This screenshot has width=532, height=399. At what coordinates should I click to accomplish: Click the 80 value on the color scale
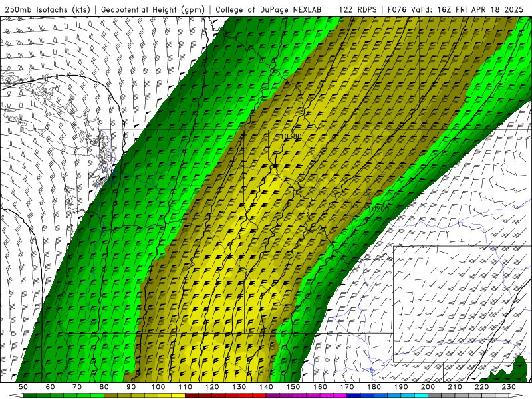tap(104, 387)
